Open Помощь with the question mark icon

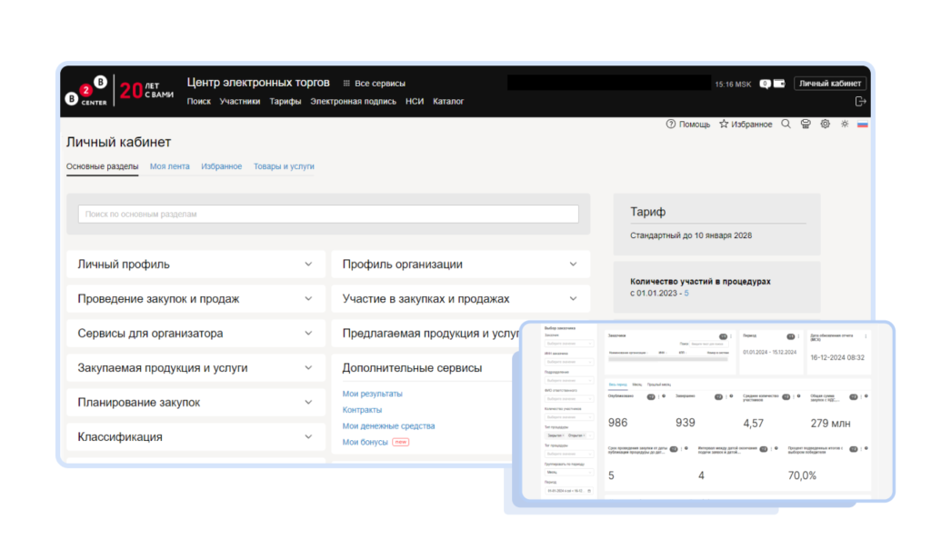[688, 125]
